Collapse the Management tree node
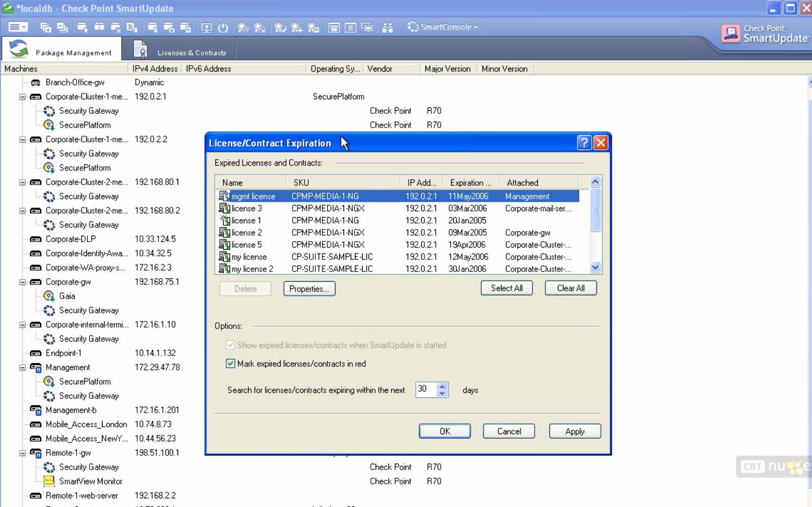The height and width of the screenshot is (507, 812). point(22,367)
